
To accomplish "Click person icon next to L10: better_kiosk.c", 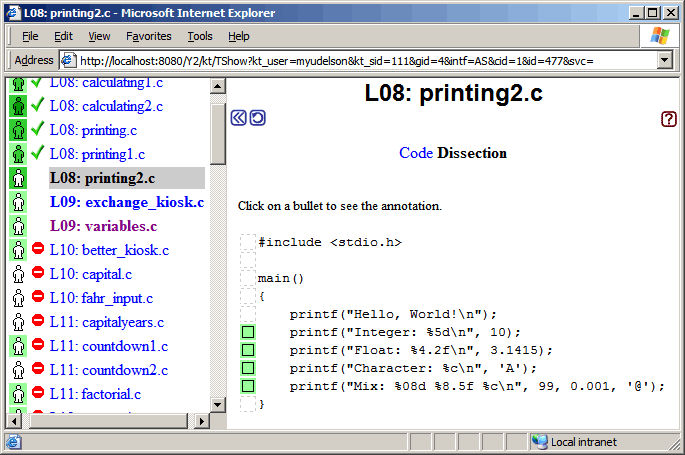I will 18,250.
